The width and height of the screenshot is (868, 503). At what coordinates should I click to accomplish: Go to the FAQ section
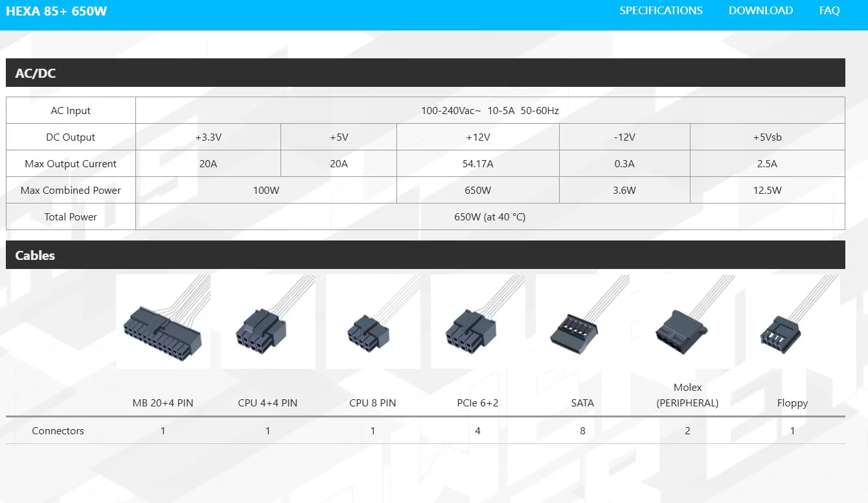click(829, 10)
